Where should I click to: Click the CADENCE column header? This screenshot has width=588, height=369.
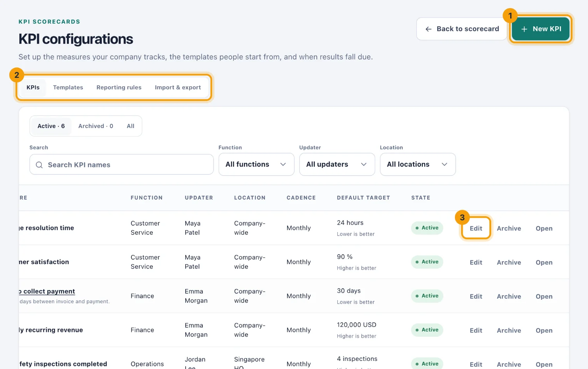point(301,198)
